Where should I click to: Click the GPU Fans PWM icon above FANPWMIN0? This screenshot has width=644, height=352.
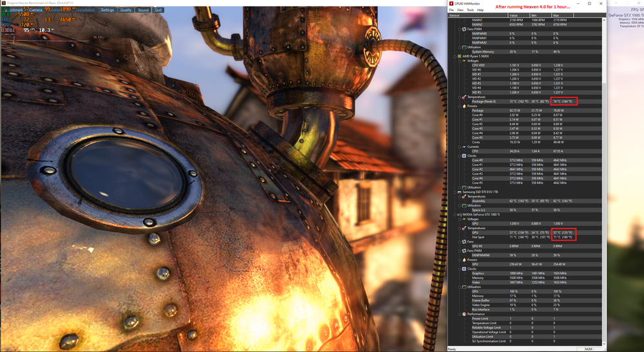(x=464, y=251)
